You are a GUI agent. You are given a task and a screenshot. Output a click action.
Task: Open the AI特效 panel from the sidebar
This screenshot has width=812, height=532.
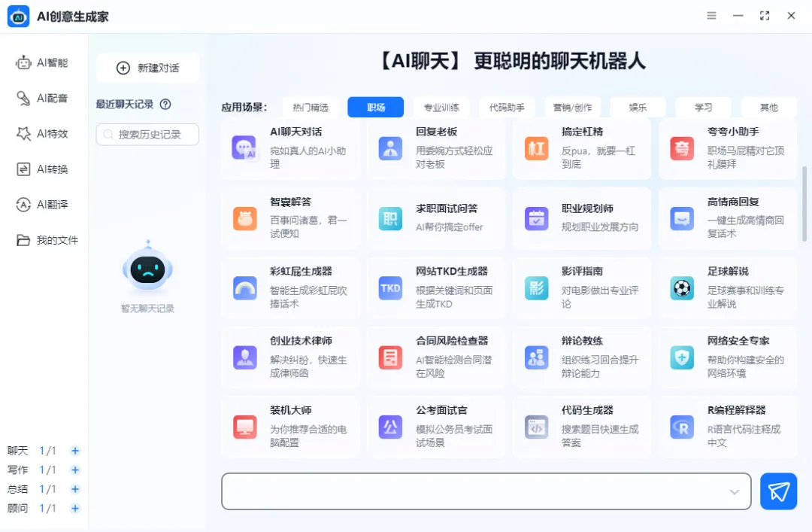(23, 133)
